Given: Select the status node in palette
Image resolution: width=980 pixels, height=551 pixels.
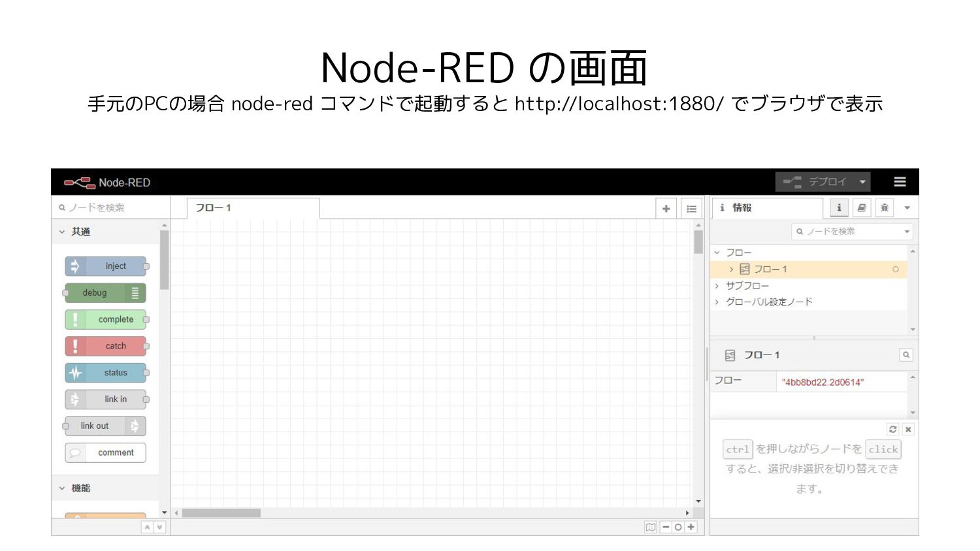Looking at the screenshot, I should [x=105, y=373].
